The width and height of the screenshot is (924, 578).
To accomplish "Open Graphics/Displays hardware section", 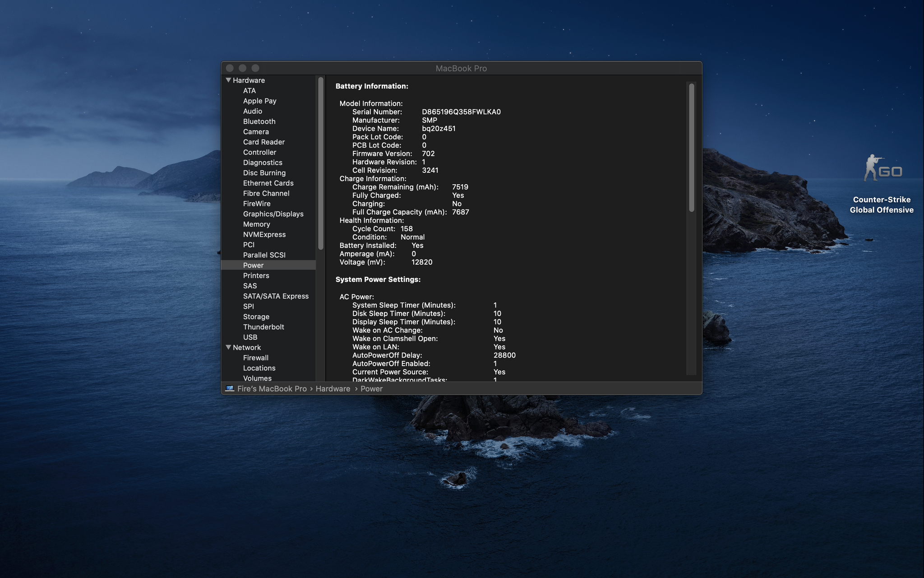I will click(273, 214).
